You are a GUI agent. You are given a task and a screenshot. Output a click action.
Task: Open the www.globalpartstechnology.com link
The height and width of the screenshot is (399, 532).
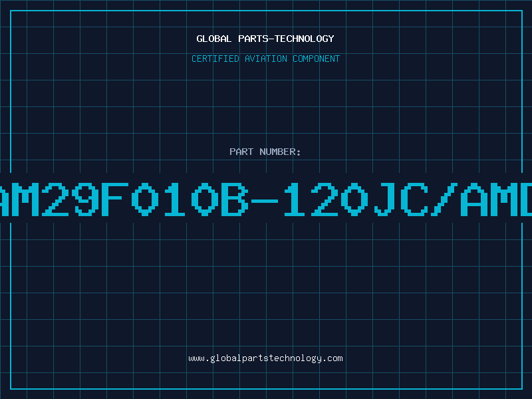265,358
